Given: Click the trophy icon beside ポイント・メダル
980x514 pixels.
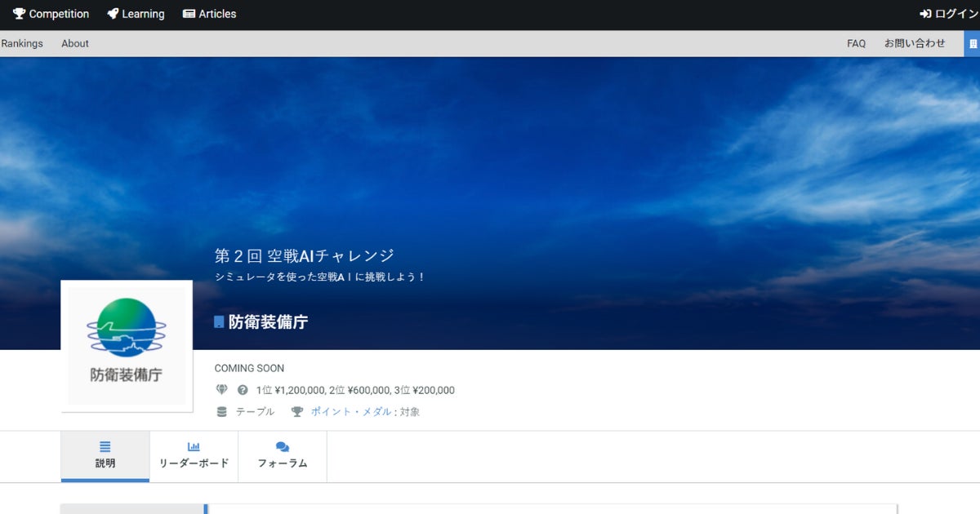Looking at the screenshot, I should 297,412.
